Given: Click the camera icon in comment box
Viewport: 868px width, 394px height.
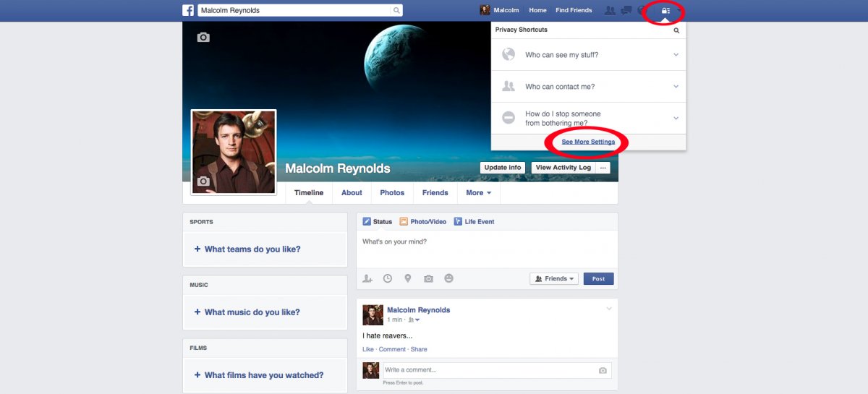Looking at the screenshot, I should (603, 370).
